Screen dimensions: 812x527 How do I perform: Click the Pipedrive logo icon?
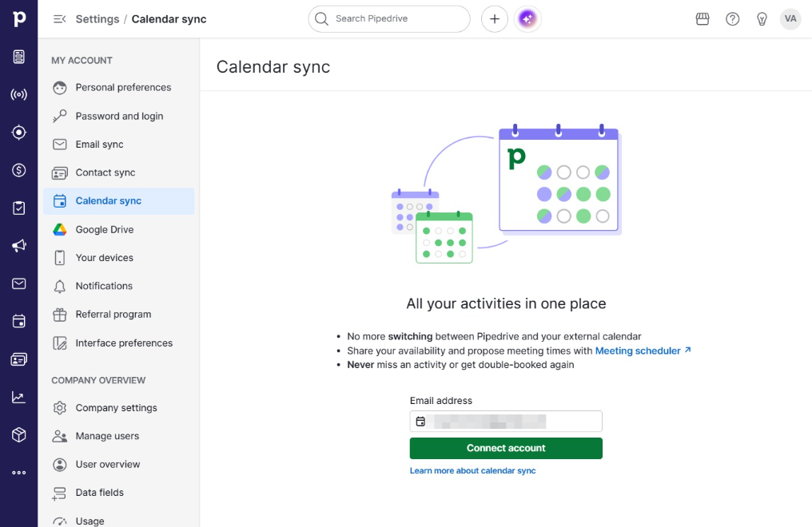coord(19,18)
